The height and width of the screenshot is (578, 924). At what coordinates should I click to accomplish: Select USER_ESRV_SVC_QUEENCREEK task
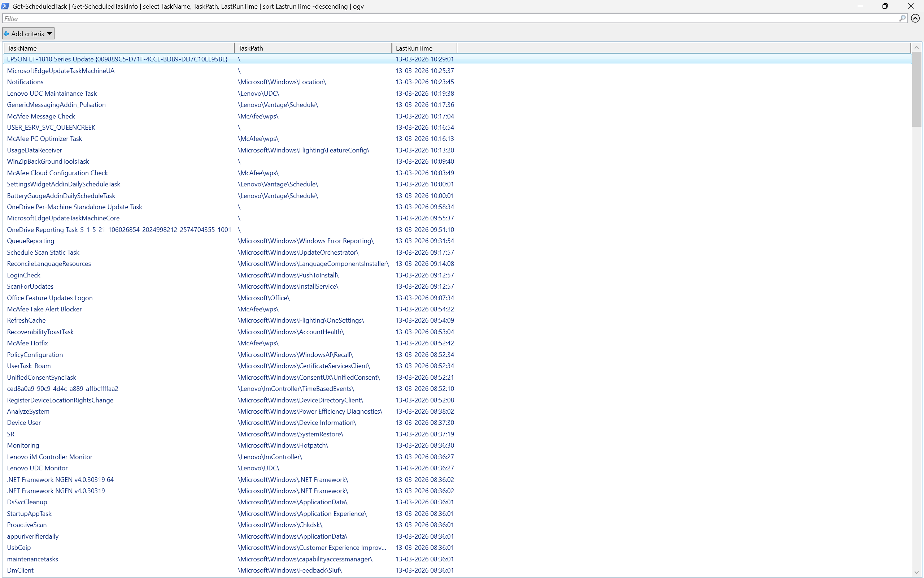point(457,127)
